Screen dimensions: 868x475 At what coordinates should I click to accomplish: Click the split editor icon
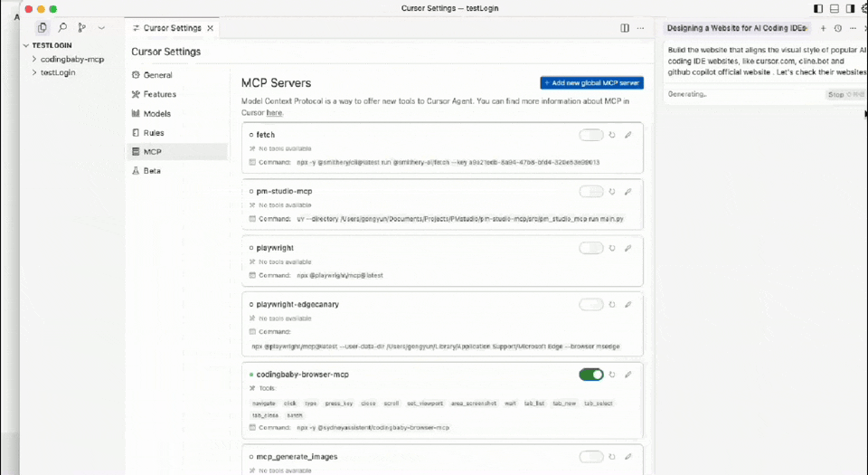(625, 28)
